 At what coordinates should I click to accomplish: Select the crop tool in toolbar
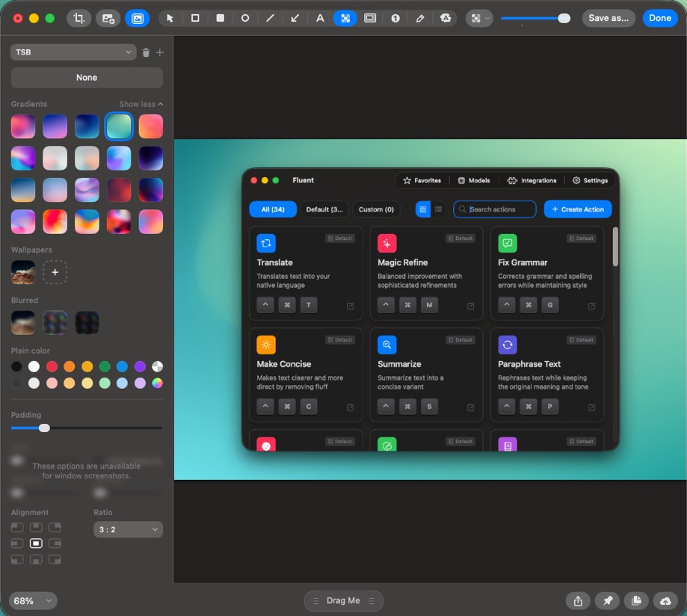tap(78, 18)
